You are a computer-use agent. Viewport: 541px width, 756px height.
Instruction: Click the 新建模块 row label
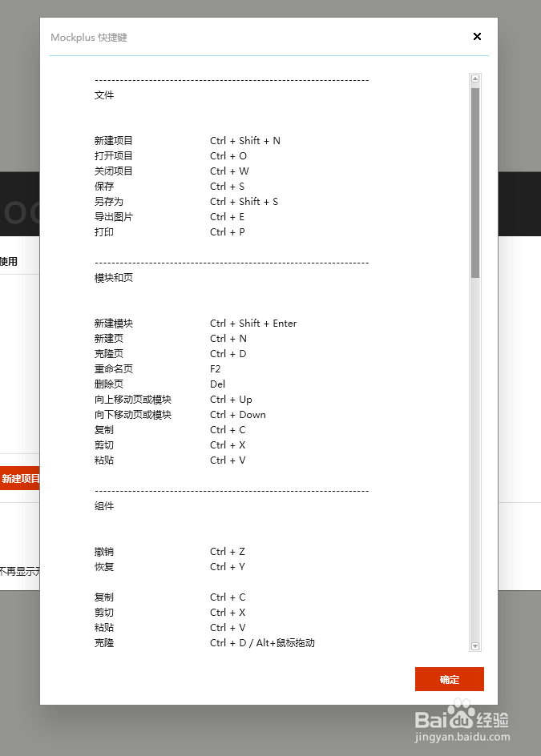pos(114,324)
